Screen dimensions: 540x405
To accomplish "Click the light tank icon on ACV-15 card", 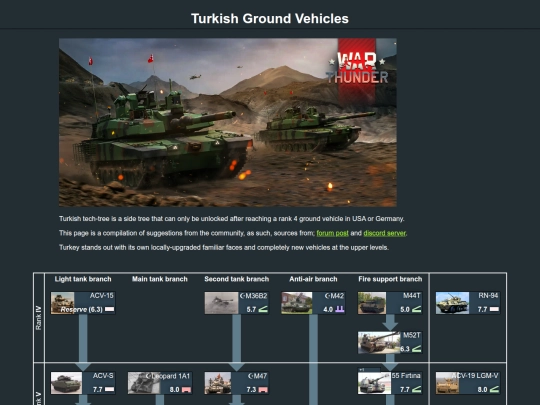I will click(110, 309).
